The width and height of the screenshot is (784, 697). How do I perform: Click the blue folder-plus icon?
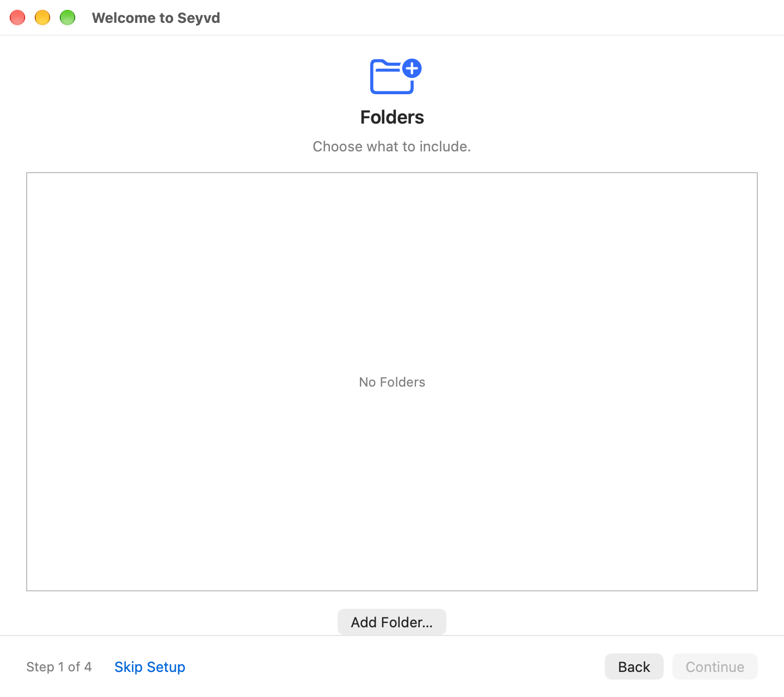(x=396, y=76)
